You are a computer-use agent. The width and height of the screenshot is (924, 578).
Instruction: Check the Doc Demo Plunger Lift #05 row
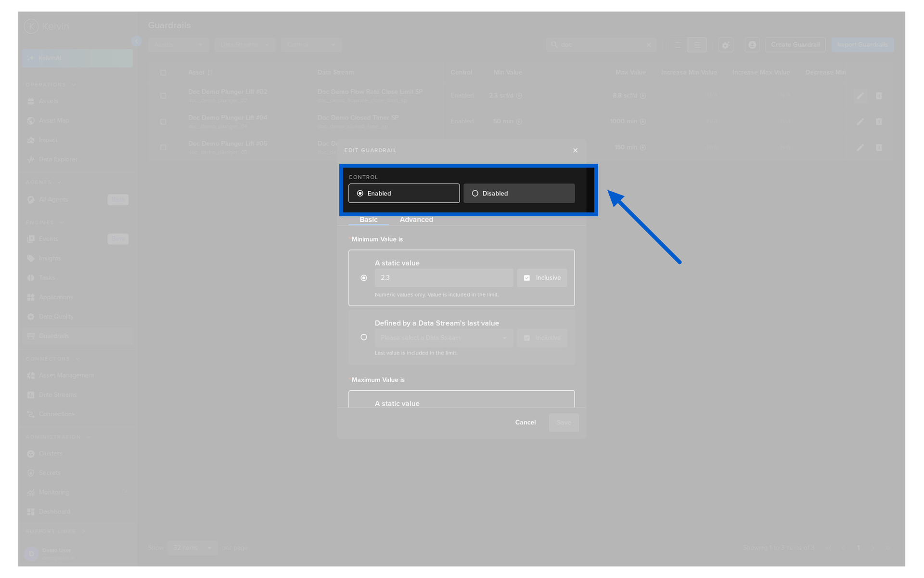point(163,147)
